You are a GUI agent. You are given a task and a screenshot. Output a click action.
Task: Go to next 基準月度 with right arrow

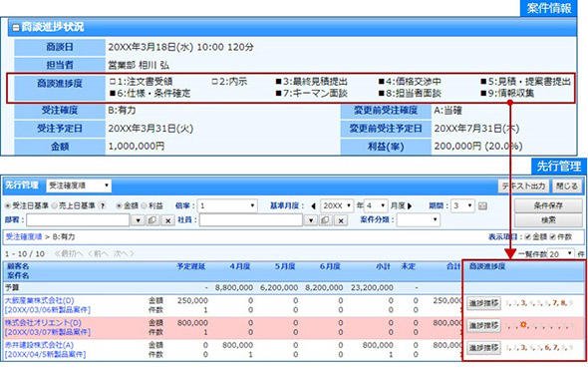410,206
